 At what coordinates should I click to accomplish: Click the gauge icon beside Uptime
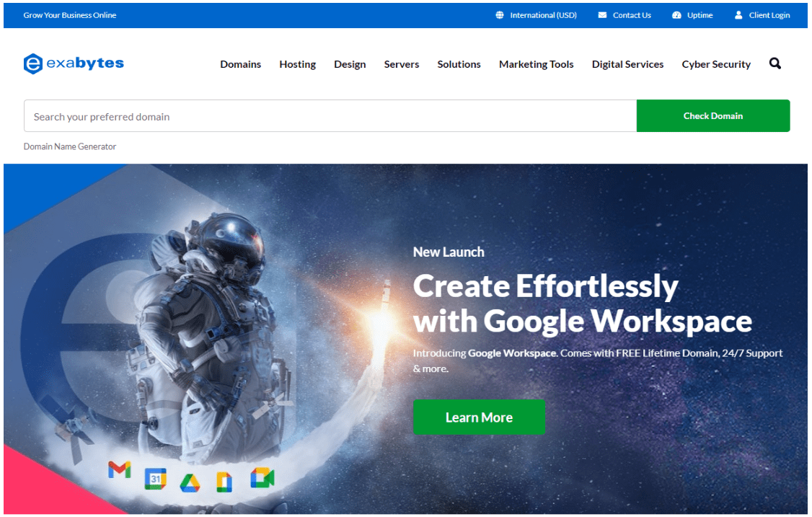(x=676, y=15)
